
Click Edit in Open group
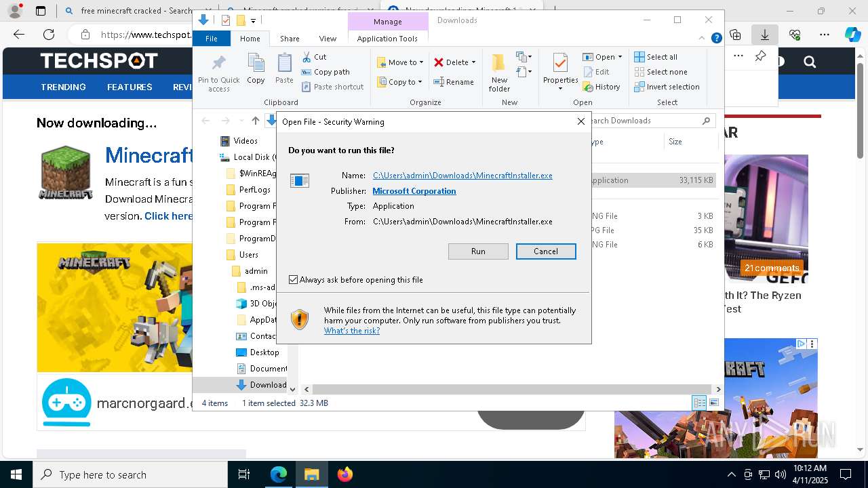pyautogui.click(x=596, y=72)
